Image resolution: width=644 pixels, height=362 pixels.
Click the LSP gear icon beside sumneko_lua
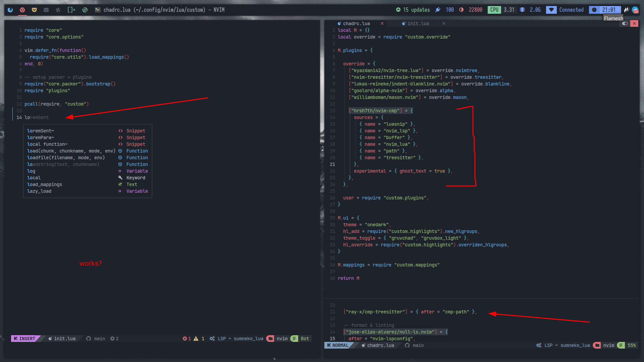212,339
